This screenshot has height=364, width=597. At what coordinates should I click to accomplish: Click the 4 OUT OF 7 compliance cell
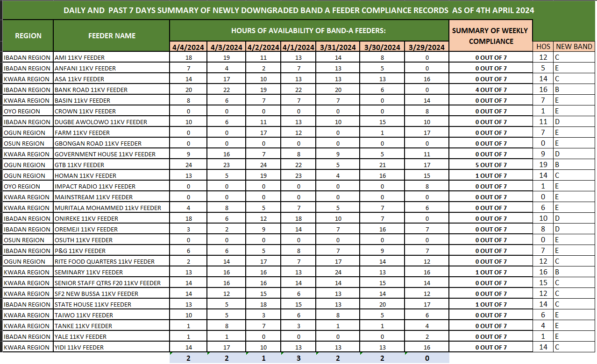point(490,90)
